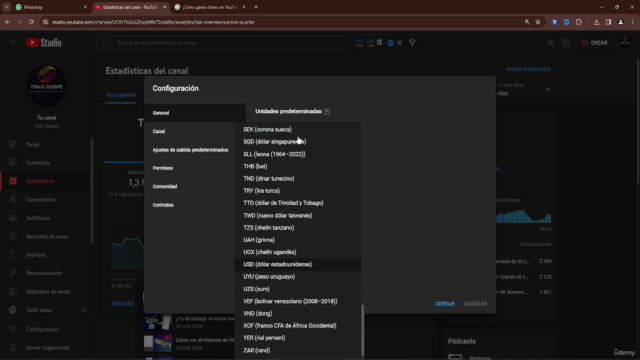Screen dimensions: 640x360
Task: Select XOF (franco CFA de África Occidental)
Action: (x=298, y=326)
